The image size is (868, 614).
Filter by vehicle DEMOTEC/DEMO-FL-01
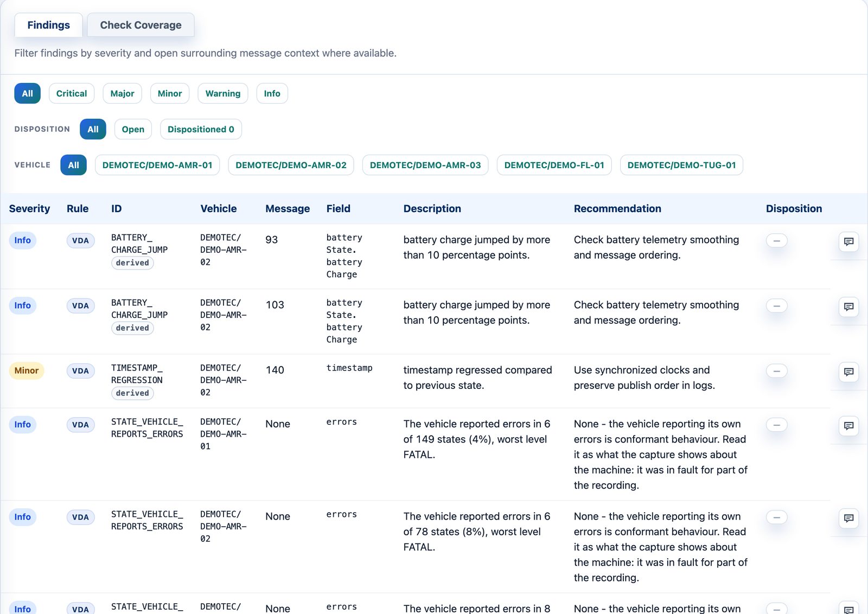tap(554, 165)
